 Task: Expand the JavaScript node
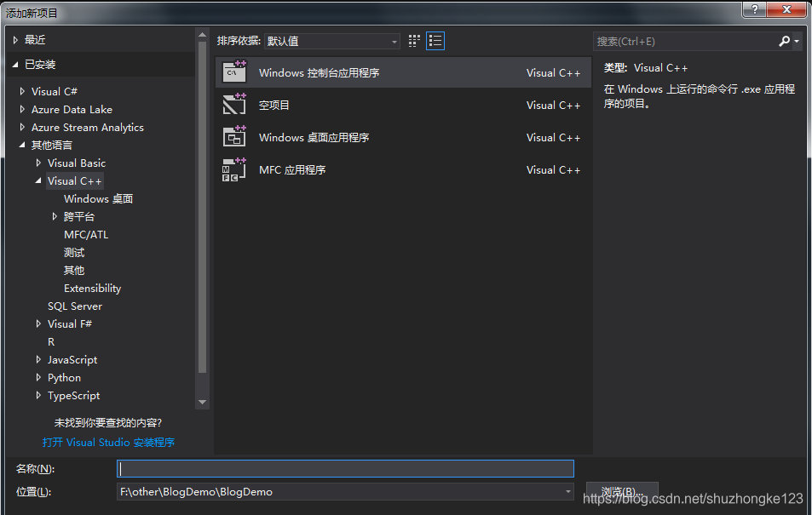point(38,359)
